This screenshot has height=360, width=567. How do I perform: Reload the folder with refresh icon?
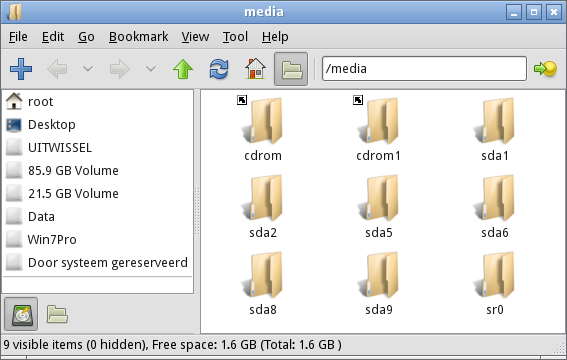tap(219, 69)
